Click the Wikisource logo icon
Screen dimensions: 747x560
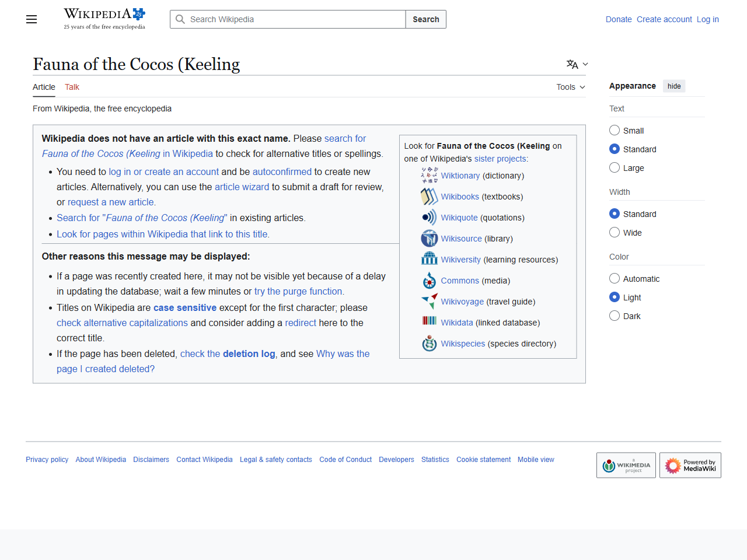click(x=430, y=239)
